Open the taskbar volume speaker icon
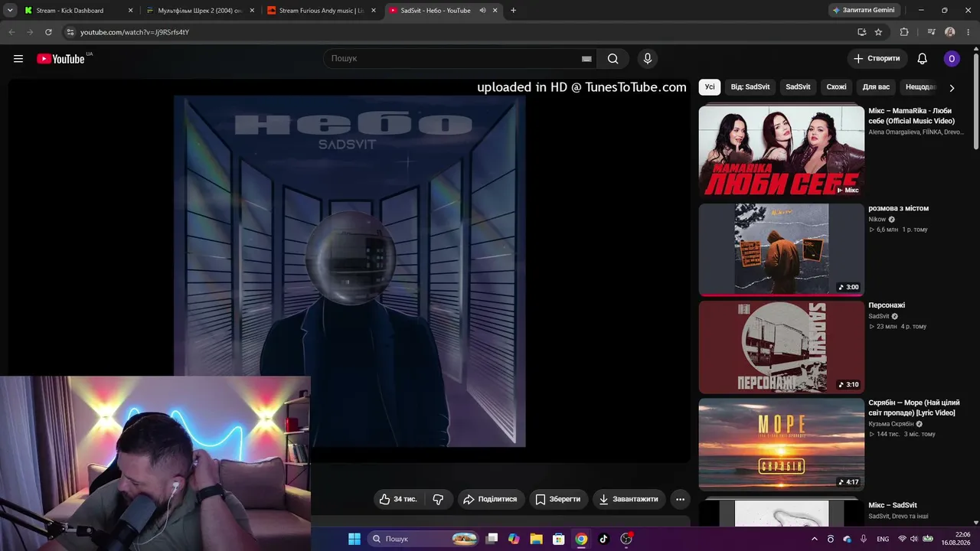The width and height of the screenshot is (980, 551). click(x=913, y=539)
